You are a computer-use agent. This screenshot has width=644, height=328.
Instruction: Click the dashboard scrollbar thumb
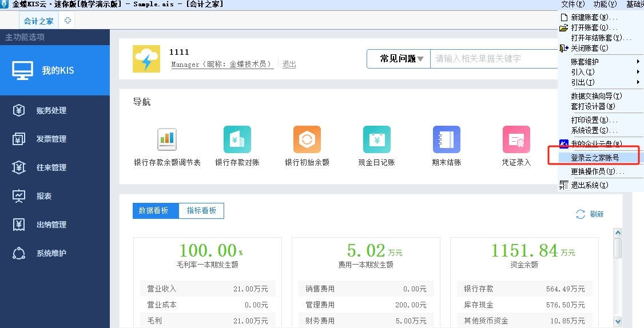tap(617, 248)
